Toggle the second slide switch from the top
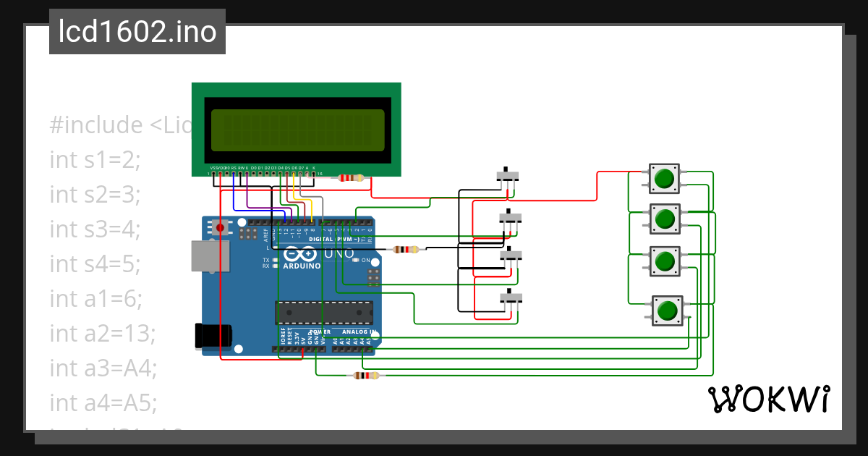Screen dimensions: 868x456 click(510, 216)
